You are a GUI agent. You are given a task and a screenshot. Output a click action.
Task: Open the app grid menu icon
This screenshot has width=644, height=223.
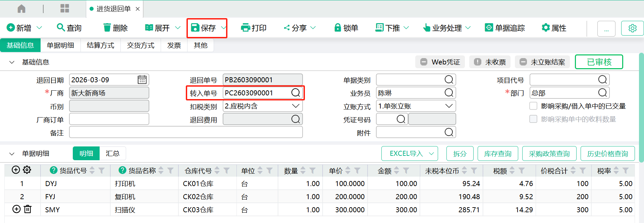point(64,9)
